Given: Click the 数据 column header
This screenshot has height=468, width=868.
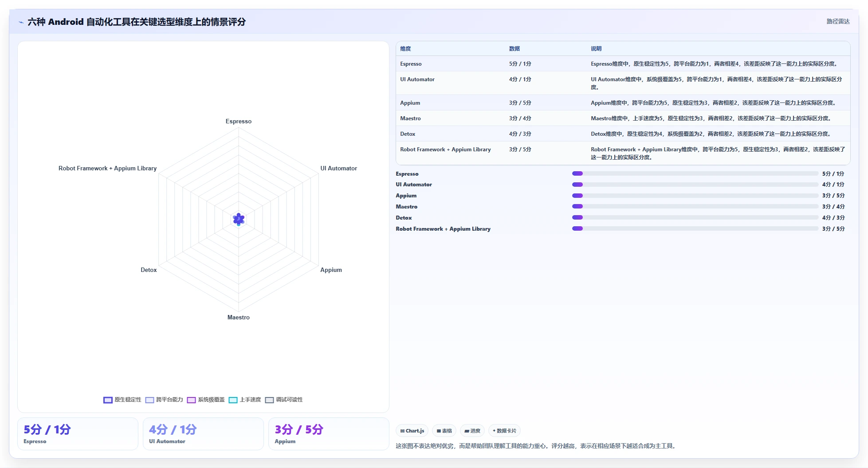Looking at the screenshot, I should tap(515, 49).
